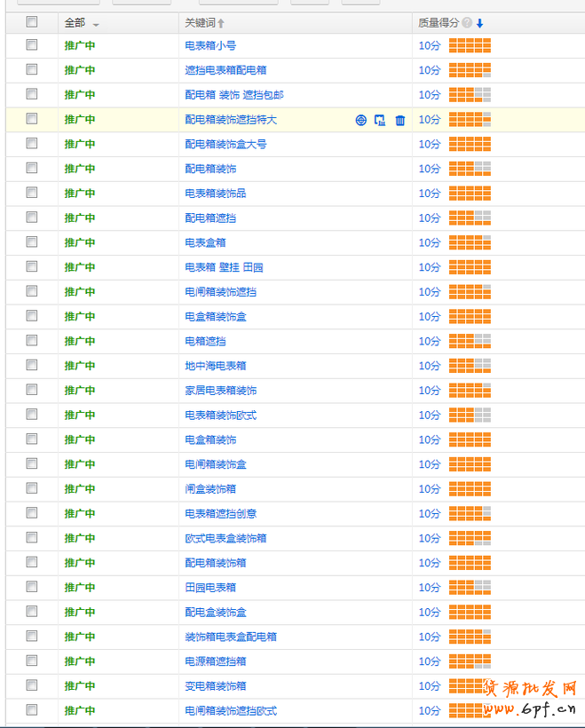The image size is (585, 728).
Task: Click the target icon in the 配电箱装饰遮挡特大 row
Action: (x=360, y=120)
